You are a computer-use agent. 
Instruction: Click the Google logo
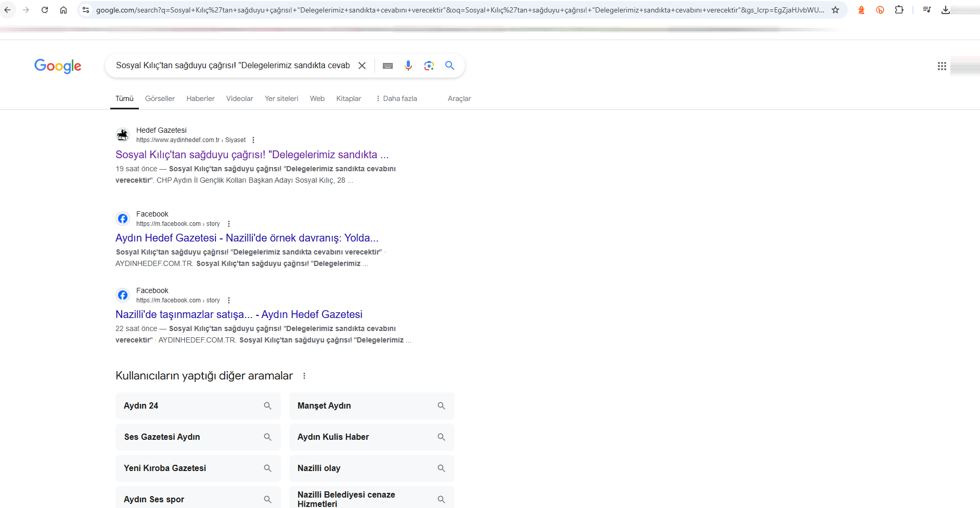click(x=58, y=66)
